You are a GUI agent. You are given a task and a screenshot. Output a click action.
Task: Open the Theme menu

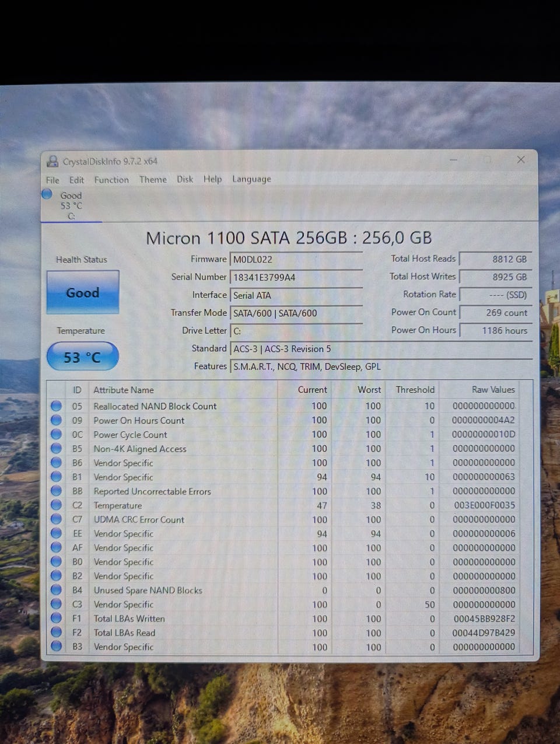tap(153, 180)
